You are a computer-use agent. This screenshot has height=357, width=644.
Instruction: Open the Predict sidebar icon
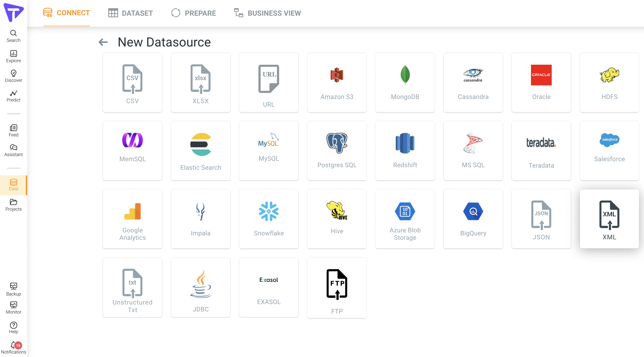(x=13, y=93)
